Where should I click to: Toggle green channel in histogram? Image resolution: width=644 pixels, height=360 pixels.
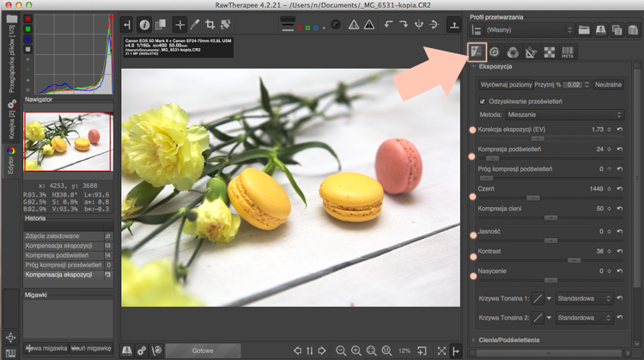tap(28, 28)
